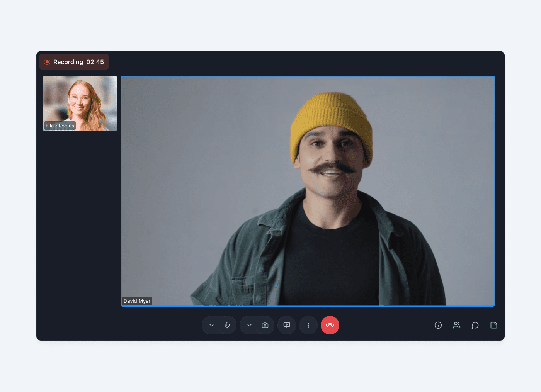Image resolution: width=541 pixels, height=392 pixels.
Task: Click David Myer main video tile
Action: 308,191
